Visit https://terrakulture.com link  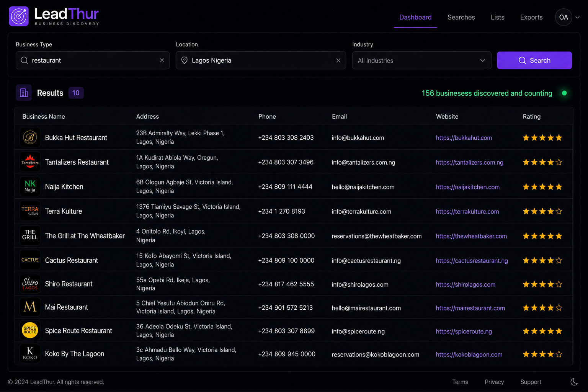(467, 211)
